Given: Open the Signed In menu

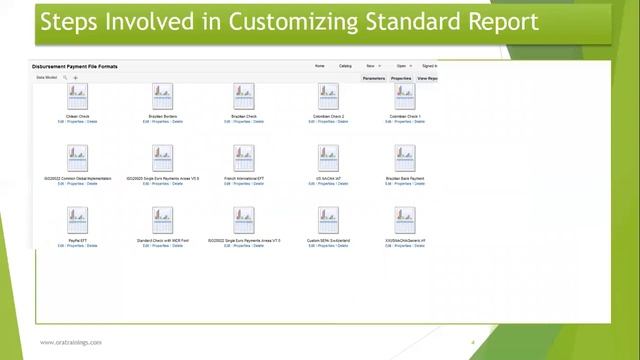Looking at the screenshot, I should [429, 66].
